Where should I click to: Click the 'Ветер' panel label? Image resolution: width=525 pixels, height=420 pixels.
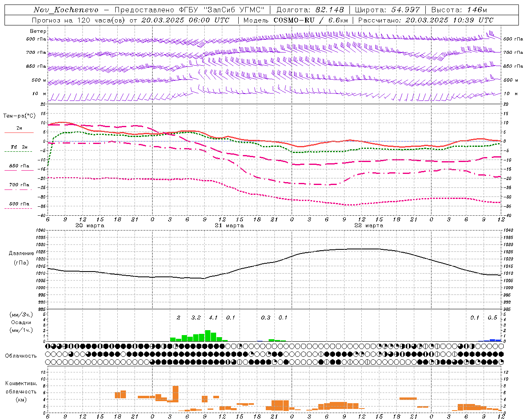[x=38, y=31]
